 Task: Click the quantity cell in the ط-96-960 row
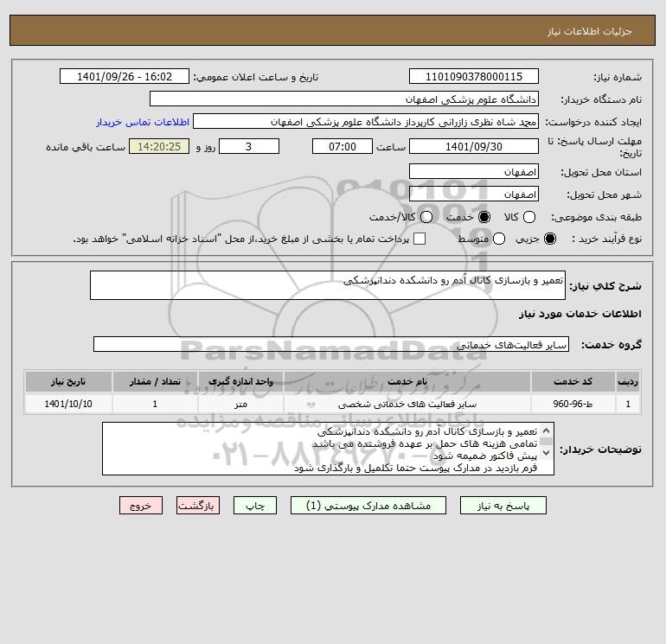coord(155,404)
